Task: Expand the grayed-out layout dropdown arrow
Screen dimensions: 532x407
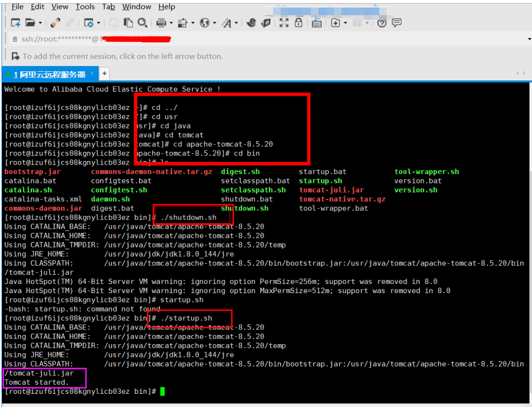Action: [367, 23]
